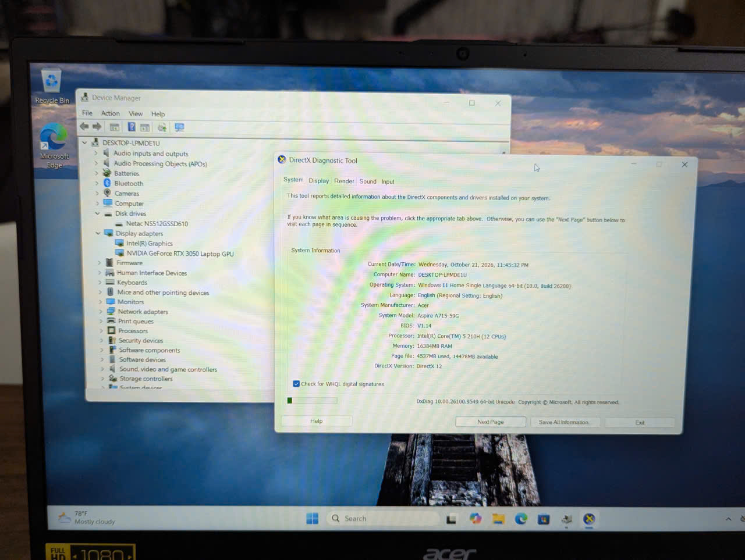
Task: Open the Microsoft Edge desktop shortcut
Action: (x=54, y=145)
